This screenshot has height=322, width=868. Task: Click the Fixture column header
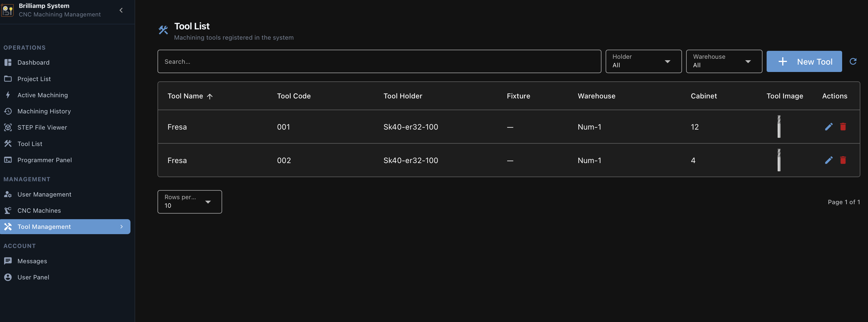click(518, 96)
